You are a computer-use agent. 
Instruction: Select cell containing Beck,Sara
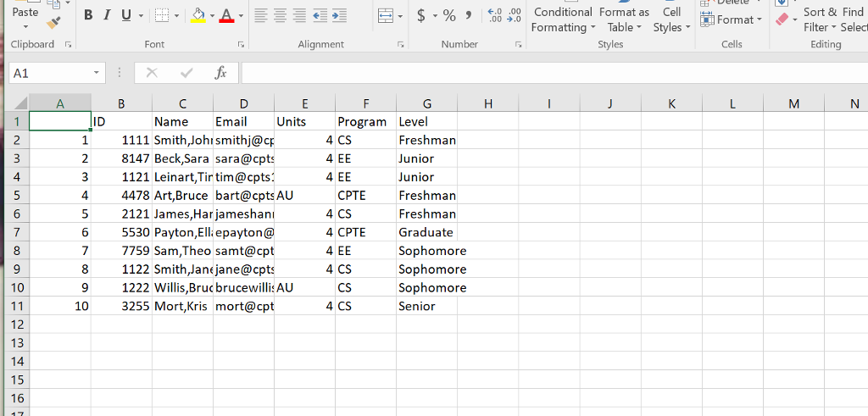pyautogui.click(x=183, y=158)
